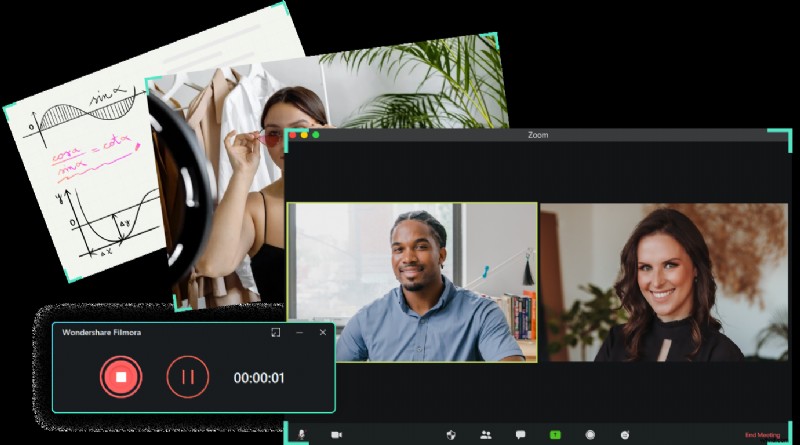800x445 pixels.
Task: Click the green fullscreen button on Zoom window
Action: tap(316, 134)
